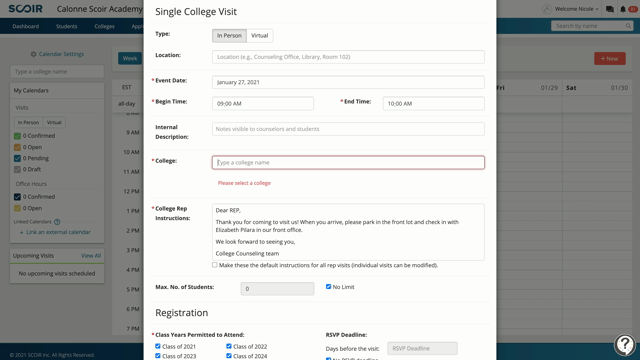Click the College Rep Instructions text area
This screenshot has height=360, width=640.
coord(348,232)
